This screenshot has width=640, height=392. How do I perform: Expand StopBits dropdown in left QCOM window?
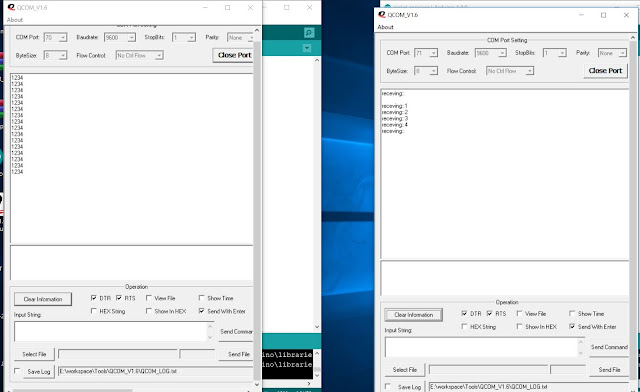click(191, 38)
